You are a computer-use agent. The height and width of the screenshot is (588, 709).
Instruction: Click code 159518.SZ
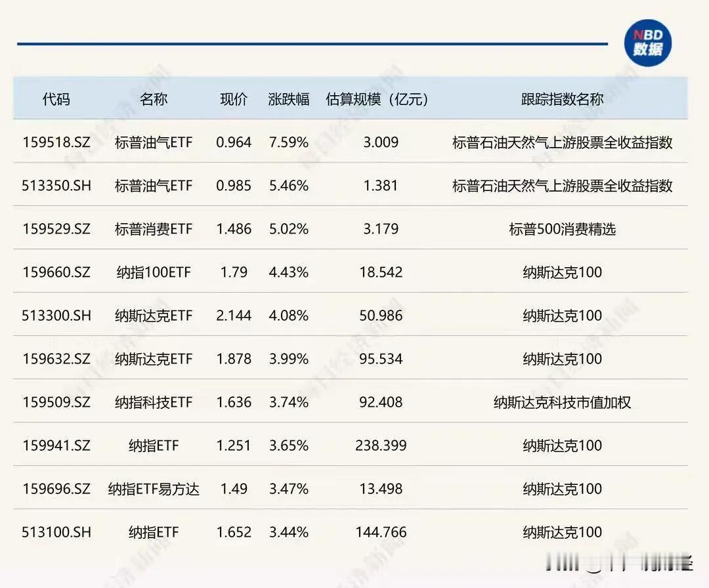coord(56,142)
